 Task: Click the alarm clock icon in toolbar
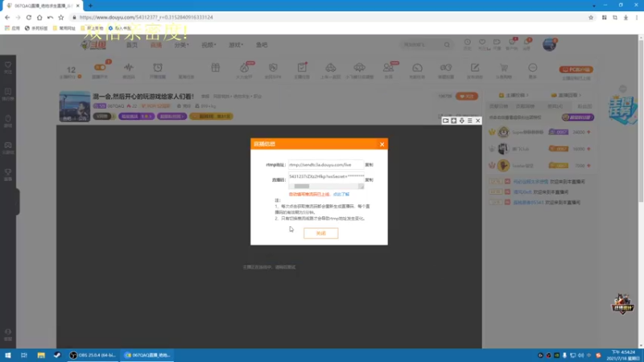point(158,68)
